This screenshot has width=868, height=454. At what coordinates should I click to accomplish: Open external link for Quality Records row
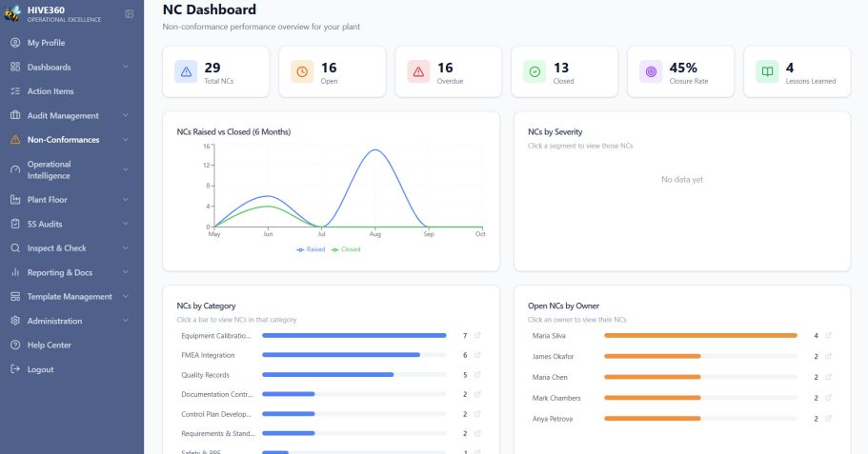pos(477,375)
